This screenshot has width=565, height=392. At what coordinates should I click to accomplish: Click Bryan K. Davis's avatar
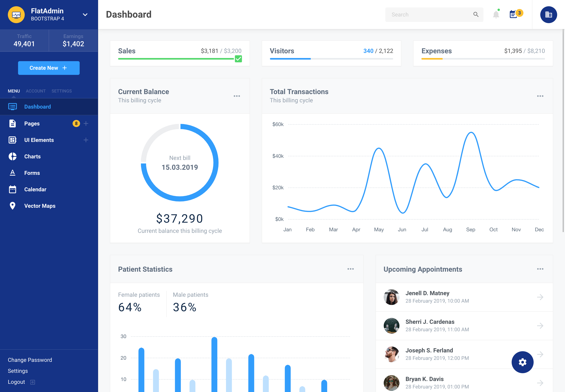click(391, 383)
